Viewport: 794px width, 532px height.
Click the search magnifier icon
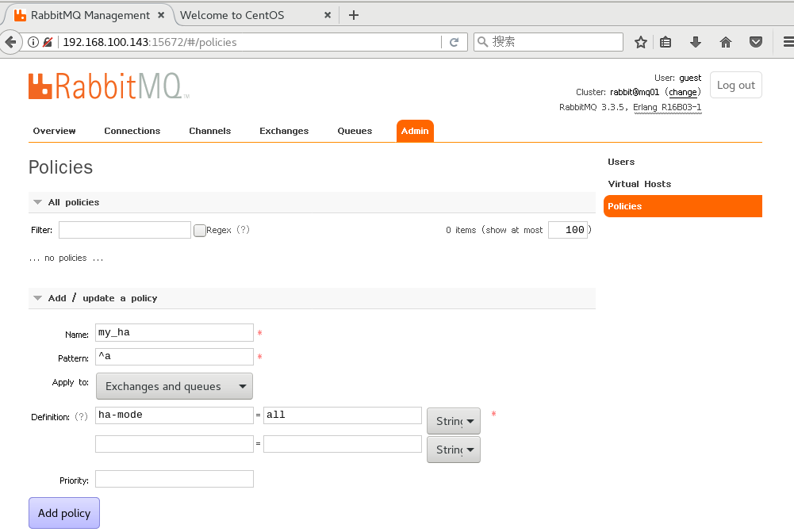click(x=482, y=42)
